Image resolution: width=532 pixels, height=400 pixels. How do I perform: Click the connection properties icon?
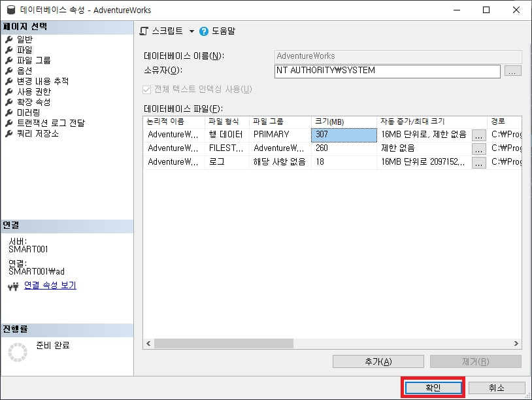pos(13,287)
